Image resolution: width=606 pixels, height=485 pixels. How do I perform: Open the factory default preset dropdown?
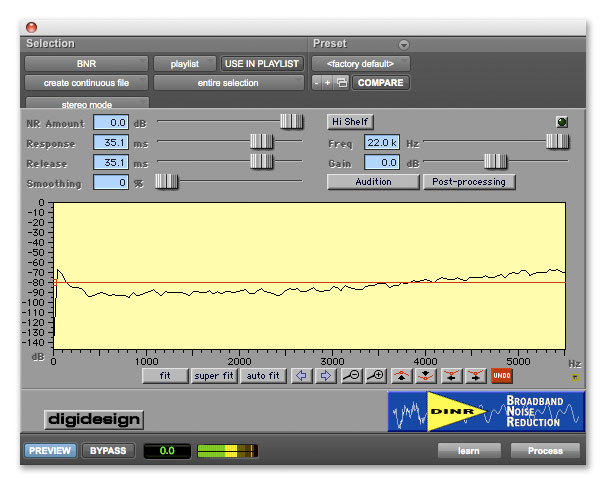[361, 64]
